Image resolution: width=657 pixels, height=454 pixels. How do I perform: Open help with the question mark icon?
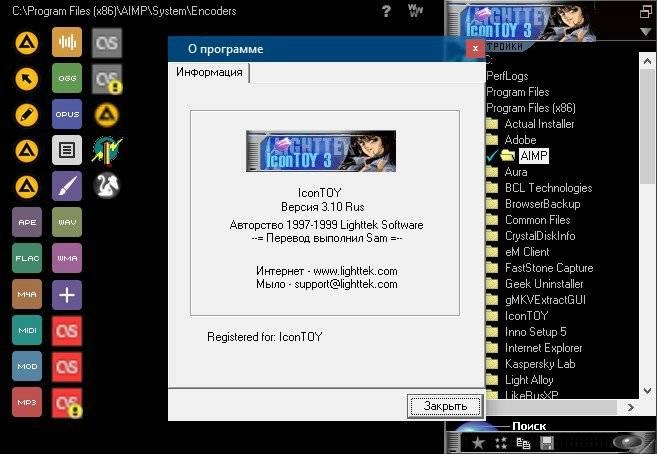tap(386, 11)
